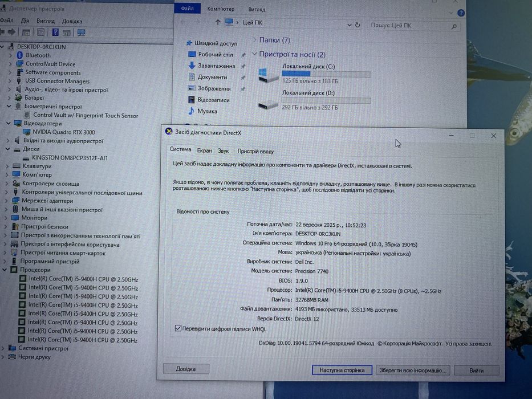This screenshot has width=532, height=399.
Task: Click the Довідка button in DirectX dialog
Action: tap(186, 369)
